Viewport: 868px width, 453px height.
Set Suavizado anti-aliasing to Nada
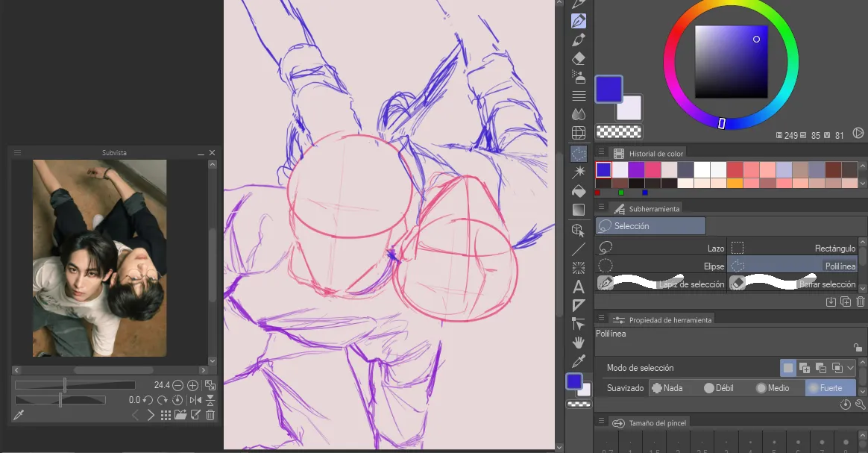click(x=667, y=388)
